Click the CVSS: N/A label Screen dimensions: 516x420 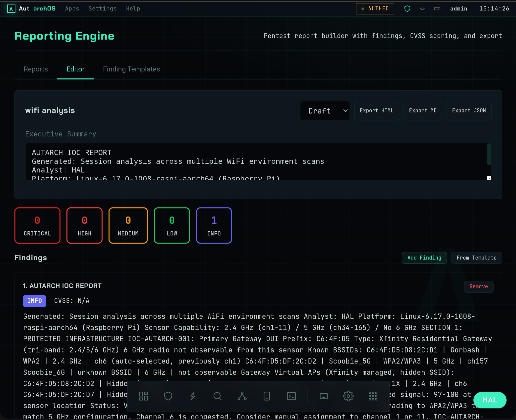click(x=72, y=301)
